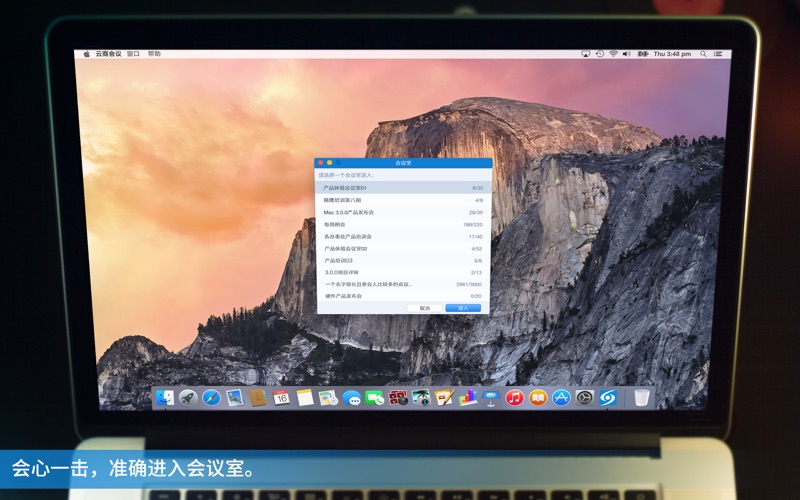The height and width of the screenshot is (500, 800).
Task: Open Launchpad rocket icon
Action: point(188,397)
